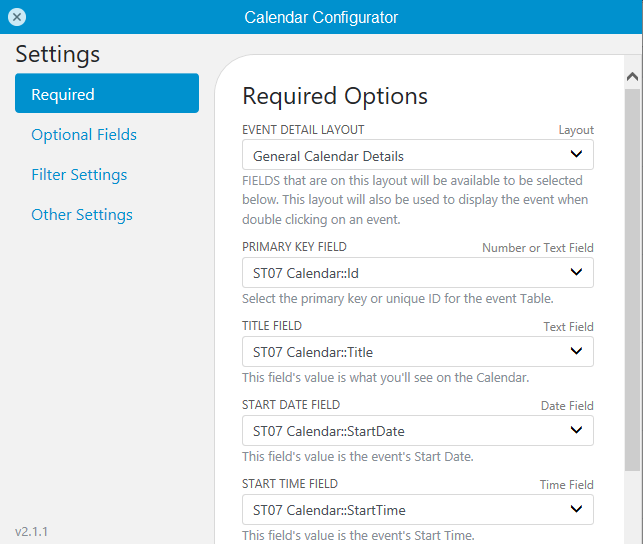Click the Start Time Field chevron arrow

576,509
